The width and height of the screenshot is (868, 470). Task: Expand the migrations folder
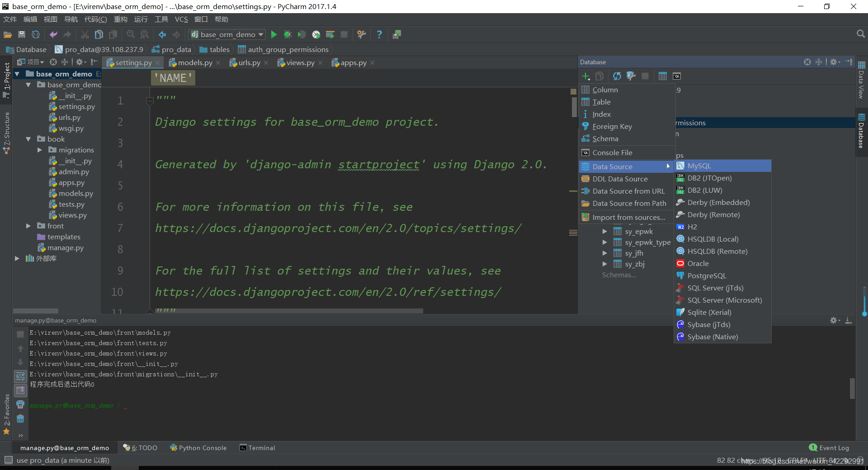(x=40, y=150)
